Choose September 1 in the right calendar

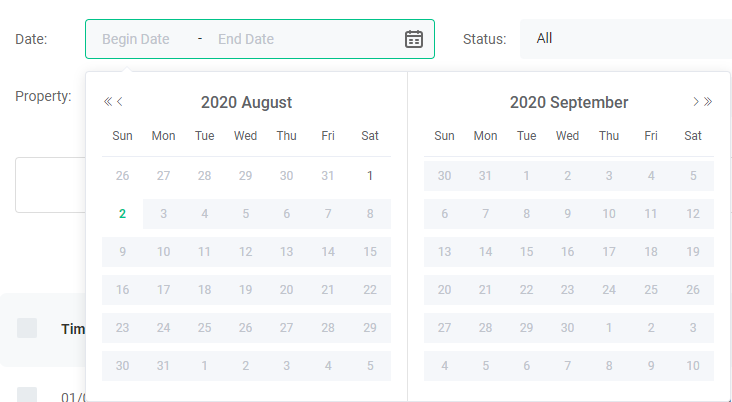tap(526, 176)
